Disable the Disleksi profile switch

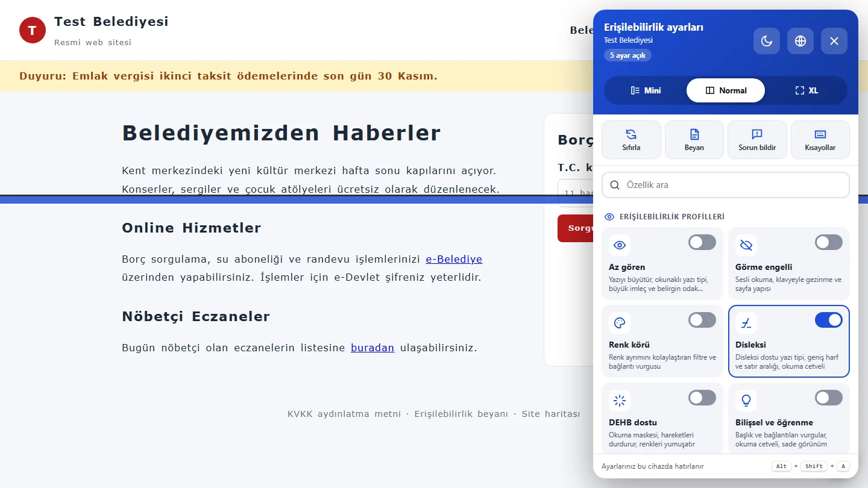pyautogui.click(x=829, y=320)
